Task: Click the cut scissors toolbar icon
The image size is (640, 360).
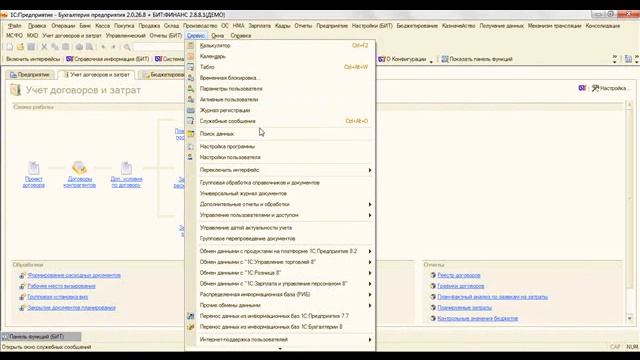Action: coord(44,47)
